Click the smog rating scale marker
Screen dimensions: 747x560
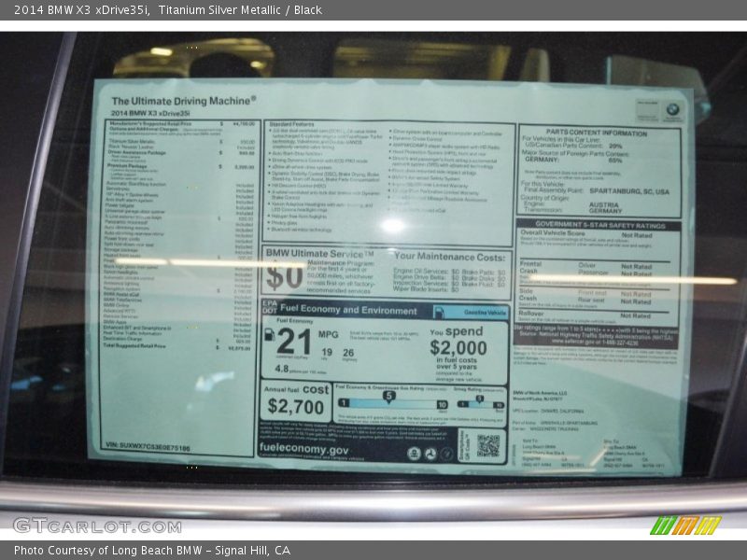[478, 398]
